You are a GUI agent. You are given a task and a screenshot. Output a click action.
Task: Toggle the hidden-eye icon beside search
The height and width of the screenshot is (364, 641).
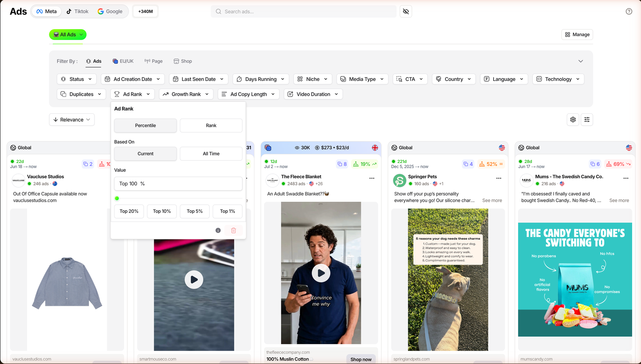point(406,11)
